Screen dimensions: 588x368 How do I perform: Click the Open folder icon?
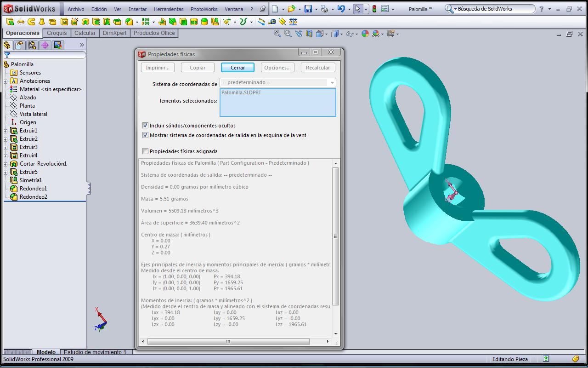tap(292, 9)
